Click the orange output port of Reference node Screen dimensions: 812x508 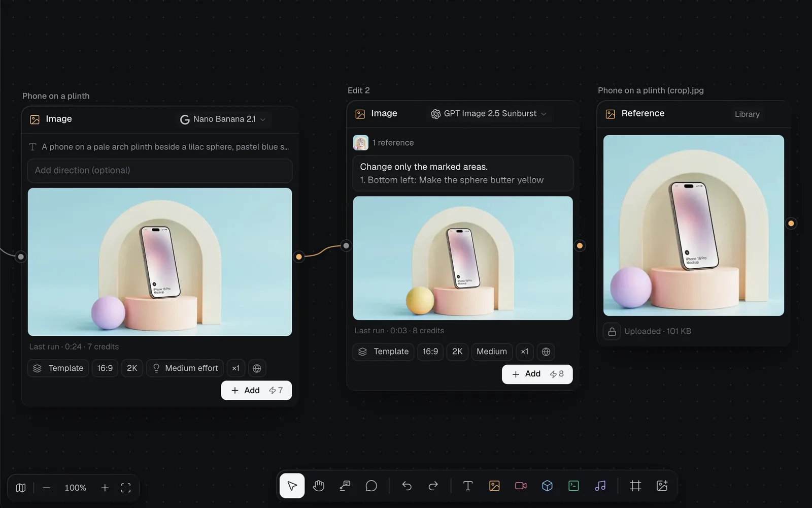click(x=791, y=224)
